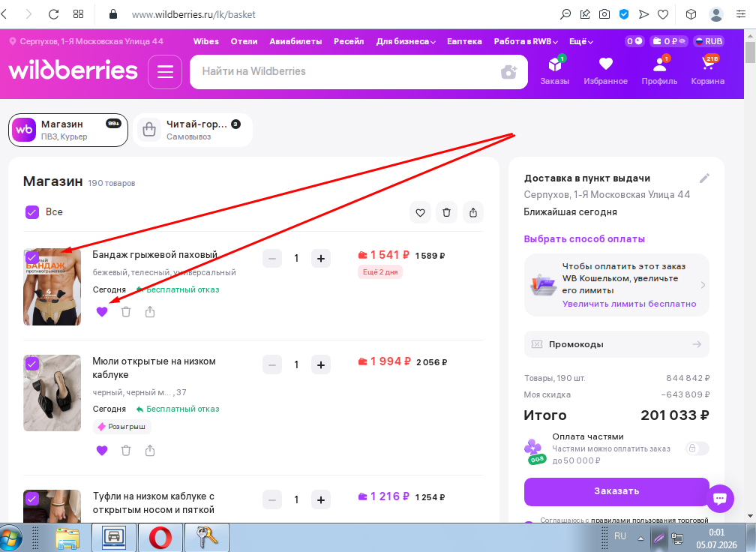The width and height of the screenshot is (756, 552).
Task: Open the Бандаж грыжевой product thumbnail
Action: 52,287
